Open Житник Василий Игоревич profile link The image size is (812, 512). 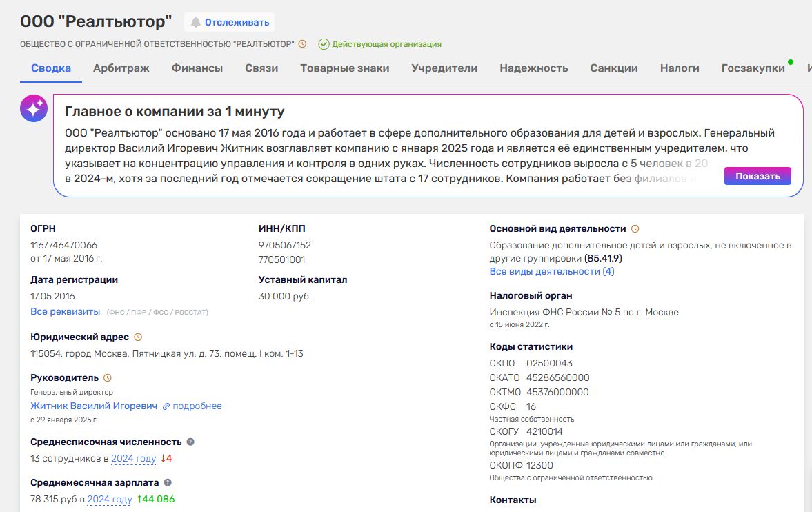[x=94, y=406]
